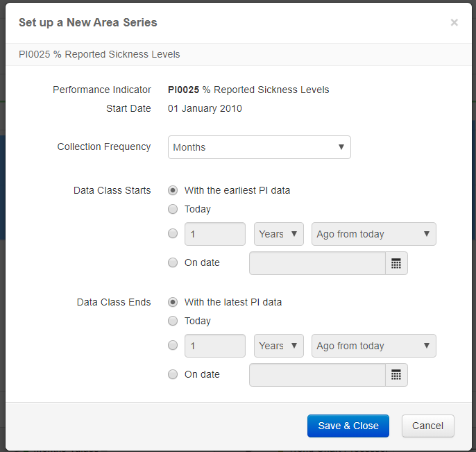
Task: Select 'Today' under Data Class Ends
Action: pyautogui.click(x=173, y=321)
